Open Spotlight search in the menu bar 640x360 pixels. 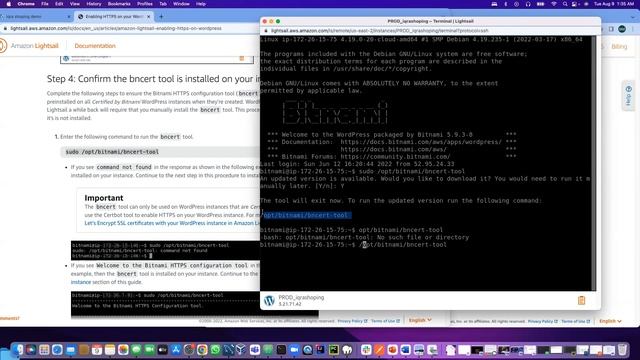tap(565, 4)
